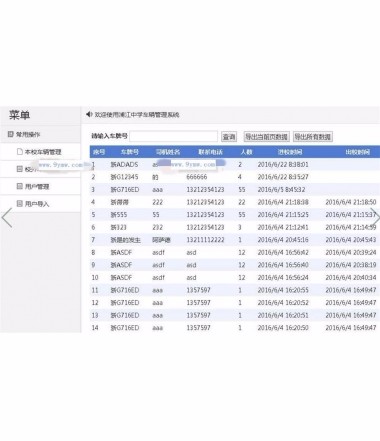Image resolution: width=380 pixels, height=441 pixels.
Task: Click entry time 2016/6/4 16:20:52
Action: click(x=283, y=303)
